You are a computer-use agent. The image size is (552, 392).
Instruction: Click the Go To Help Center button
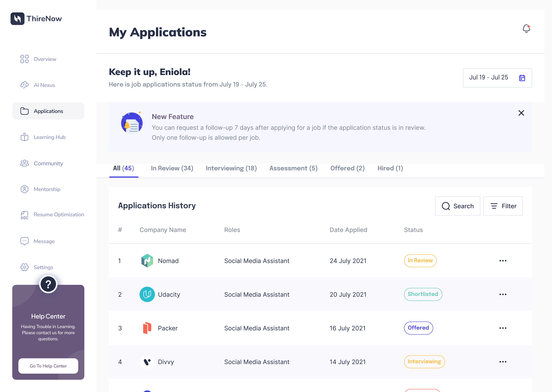click(48, 366)
